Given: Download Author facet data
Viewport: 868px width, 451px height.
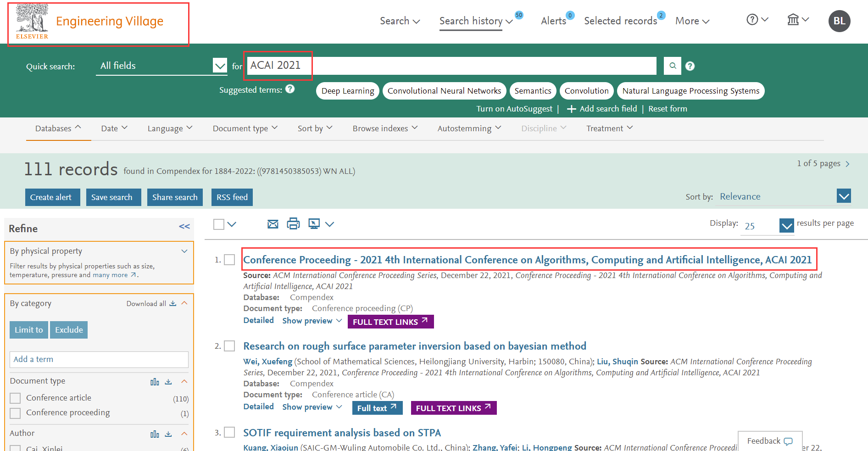Looking at the screenshot, I should click(168, 434).
